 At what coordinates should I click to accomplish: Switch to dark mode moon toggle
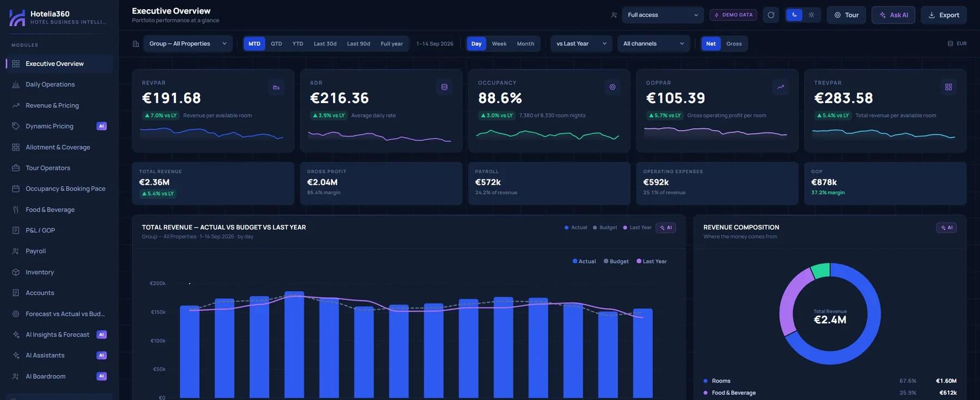pos(794,15)
